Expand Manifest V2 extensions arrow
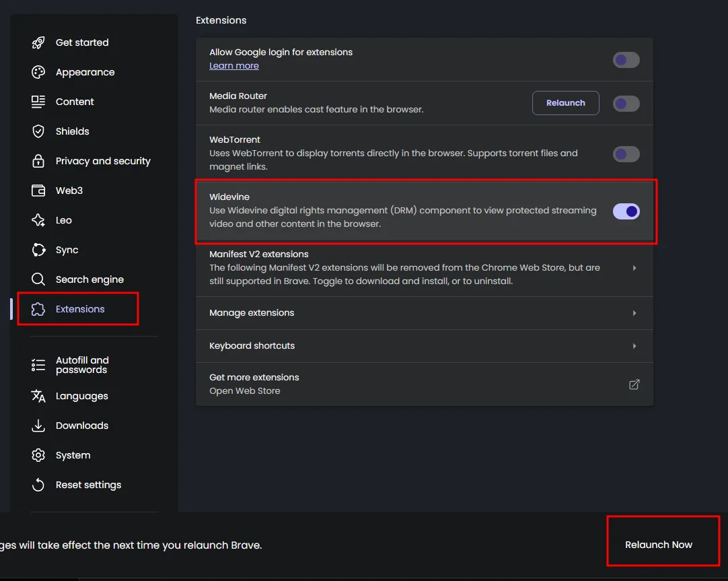This screenshot has height=581, width=728. tap(634, 268)
